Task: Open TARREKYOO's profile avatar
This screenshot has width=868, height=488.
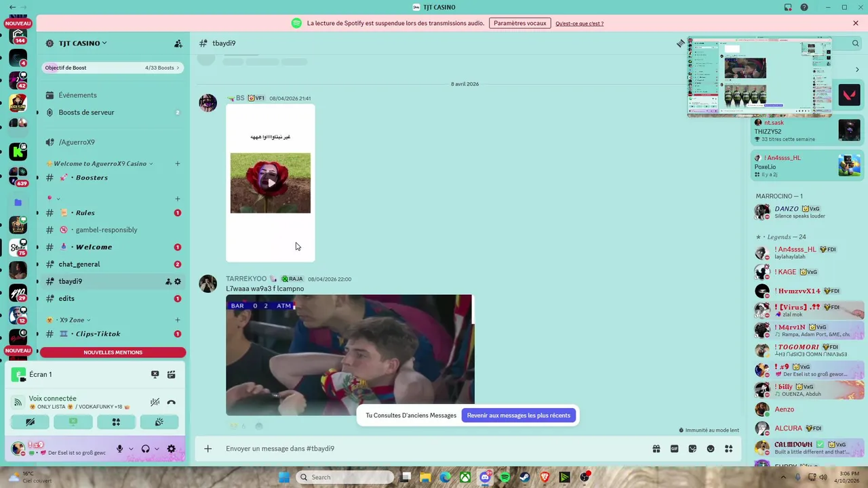Action: (x=208, y=283)
